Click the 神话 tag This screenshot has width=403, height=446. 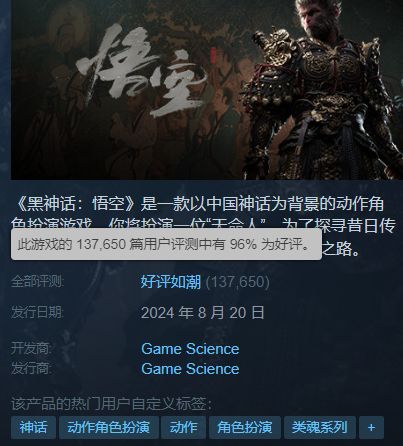tap(33, 427)
